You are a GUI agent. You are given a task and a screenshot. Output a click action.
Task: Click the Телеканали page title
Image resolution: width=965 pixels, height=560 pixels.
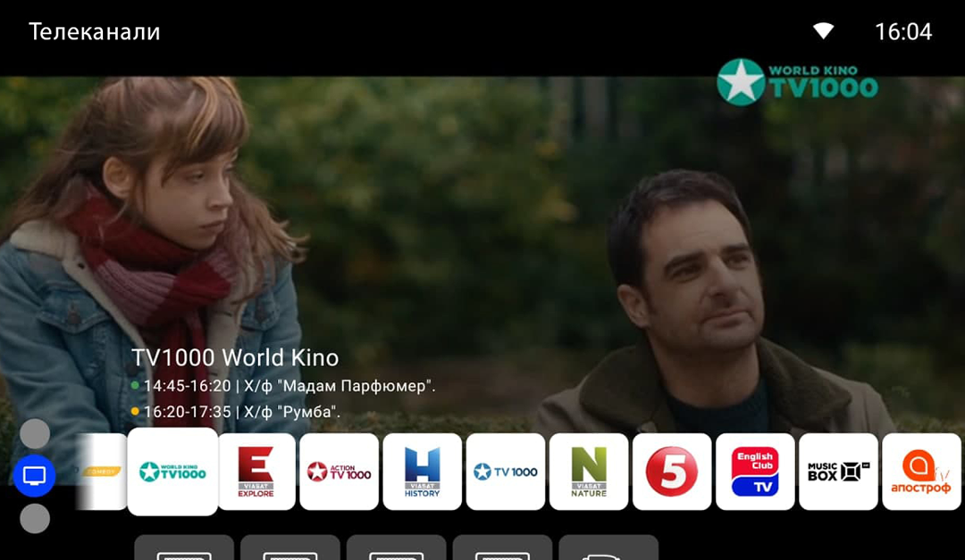click(x=94, y=31)
